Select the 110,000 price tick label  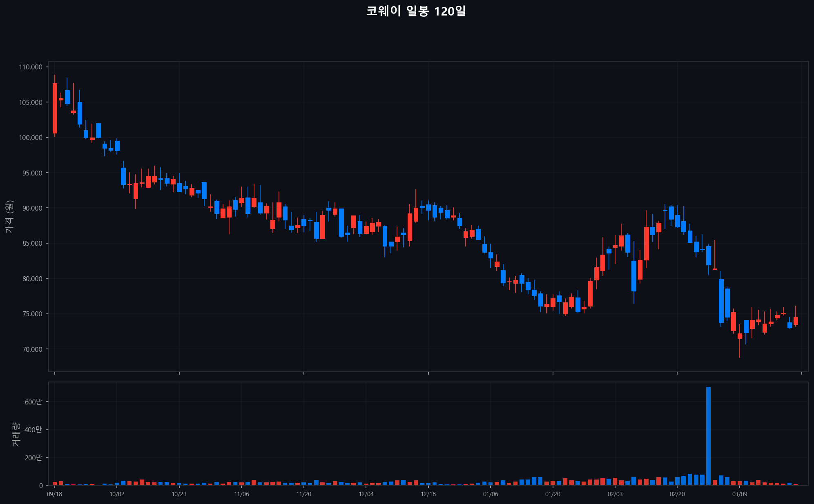[31, 67]
